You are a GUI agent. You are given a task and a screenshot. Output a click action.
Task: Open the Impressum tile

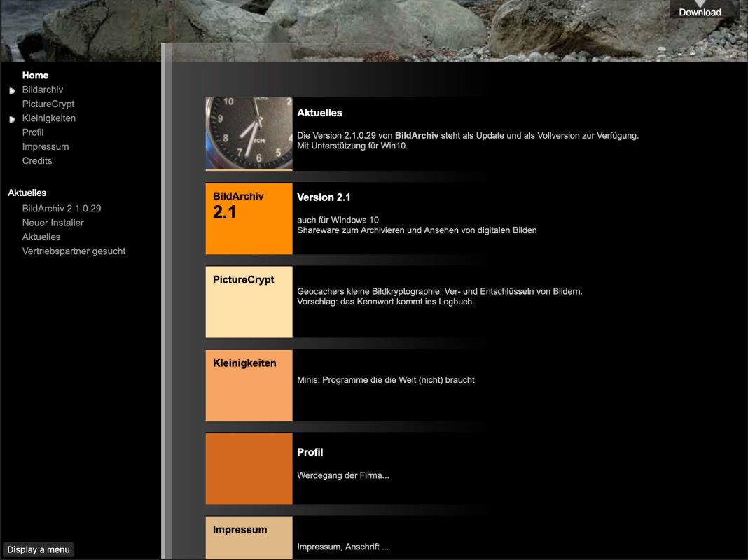point(249,538)
